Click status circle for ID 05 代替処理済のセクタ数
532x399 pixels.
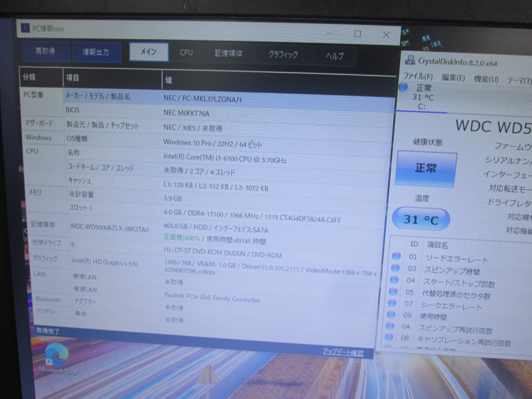tap(393, 292)
